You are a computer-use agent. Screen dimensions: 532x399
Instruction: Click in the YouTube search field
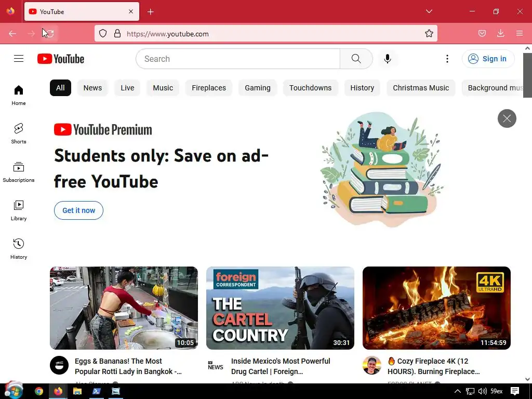(238, 59)
